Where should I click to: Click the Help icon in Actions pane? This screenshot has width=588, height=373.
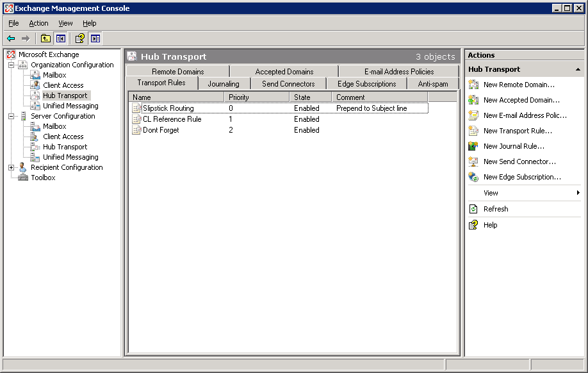coord(473,225)
